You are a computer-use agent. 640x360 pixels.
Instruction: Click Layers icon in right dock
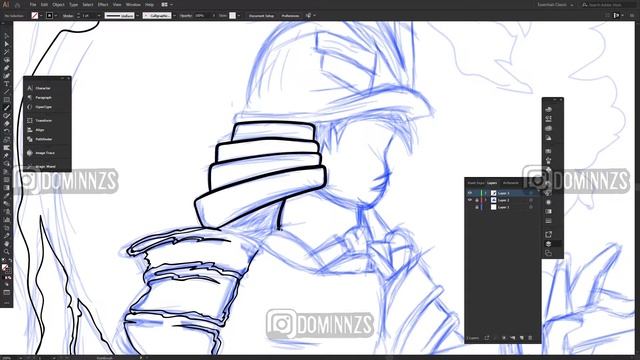(x=548, y=244)
